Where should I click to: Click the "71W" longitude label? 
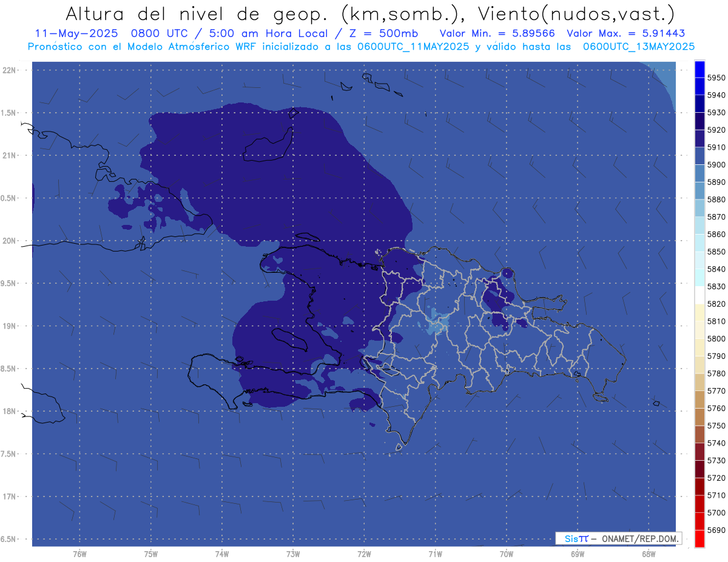click(x=435, y=554)
